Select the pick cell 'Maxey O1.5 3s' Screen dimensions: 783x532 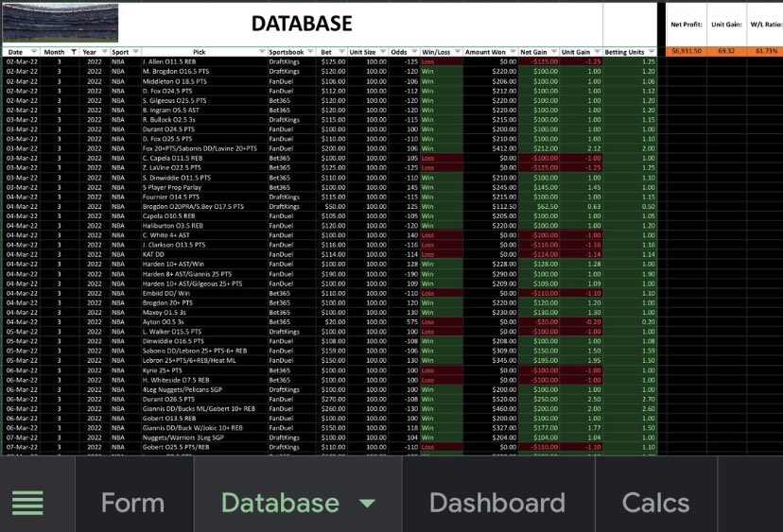coord(203,313)
